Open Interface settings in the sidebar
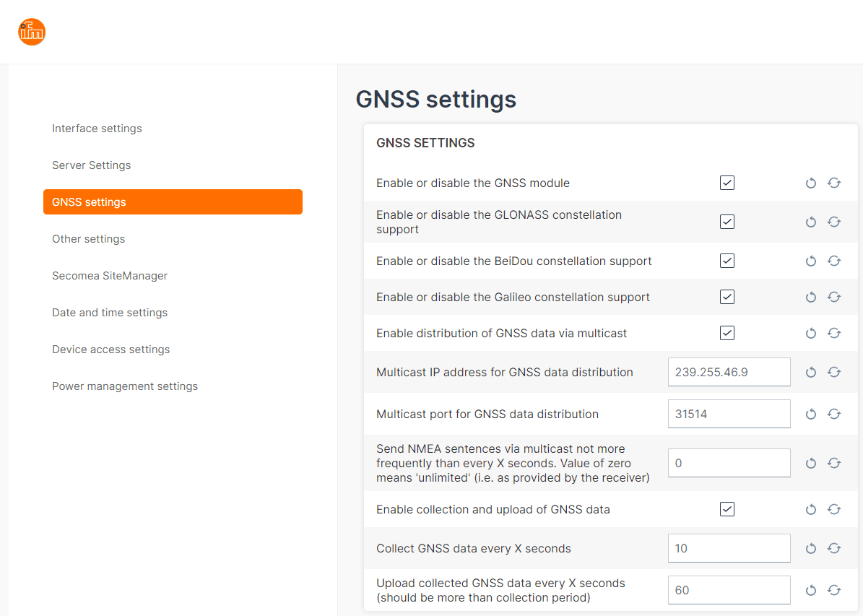Viewport: 863px width, 616px height. pyautogui.click(x=97, y=129)
